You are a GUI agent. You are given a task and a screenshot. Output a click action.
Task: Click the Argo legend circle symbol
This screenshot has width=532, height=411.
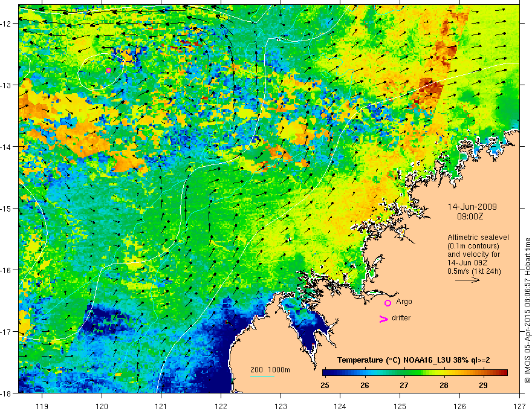click(388, 303)
